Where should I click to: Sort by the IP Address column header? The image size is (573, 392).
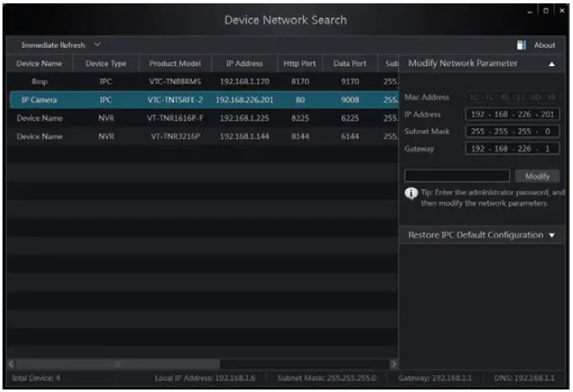pos(244,64)
